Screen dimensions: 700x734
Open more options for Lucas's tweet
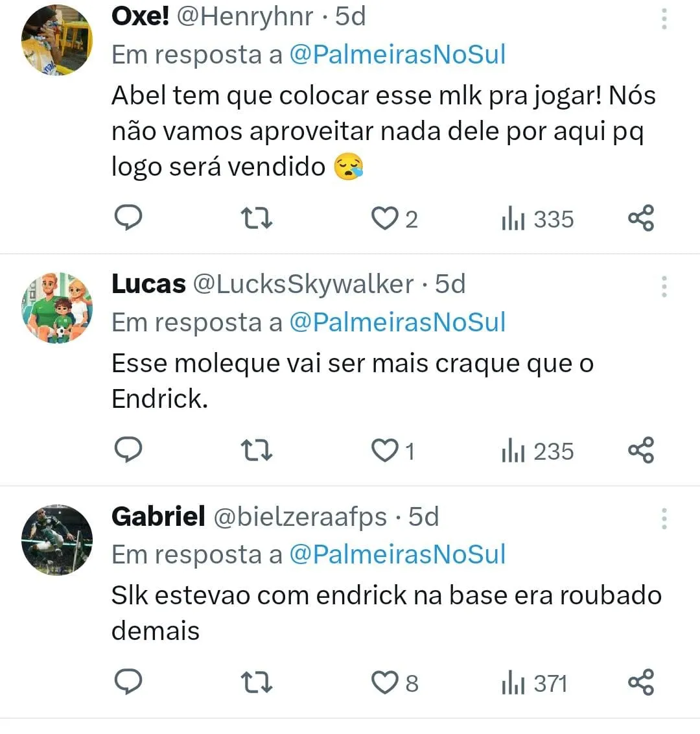pyautogui.click(x=664, y=287)
